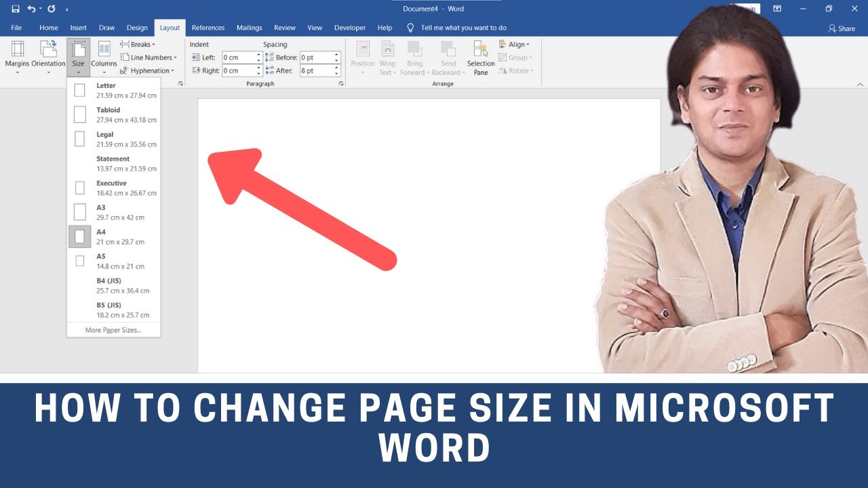This screenshot has width=868, height=488.
Task: Select A3 paper size
Action: point(114,212)
